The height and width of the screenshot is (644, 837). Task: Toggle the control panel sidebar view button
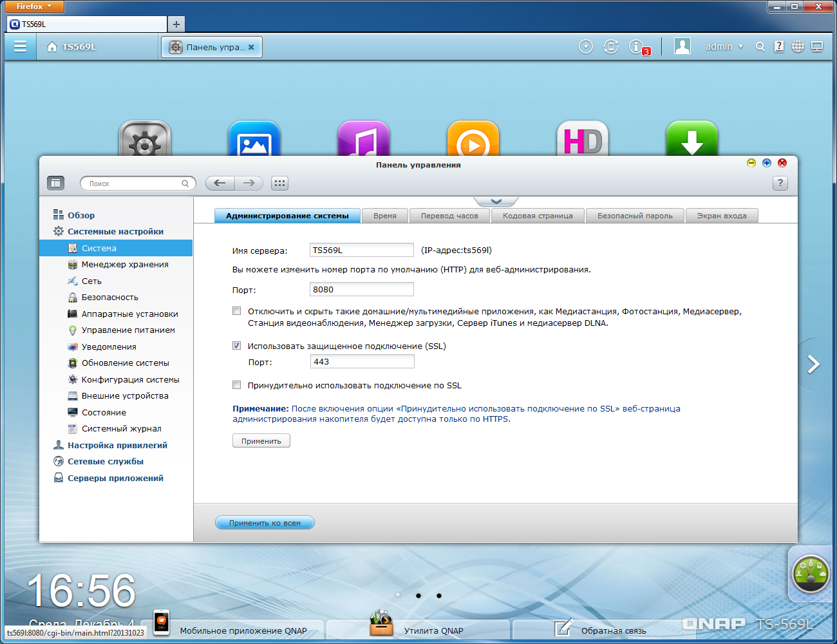point(56,184)
